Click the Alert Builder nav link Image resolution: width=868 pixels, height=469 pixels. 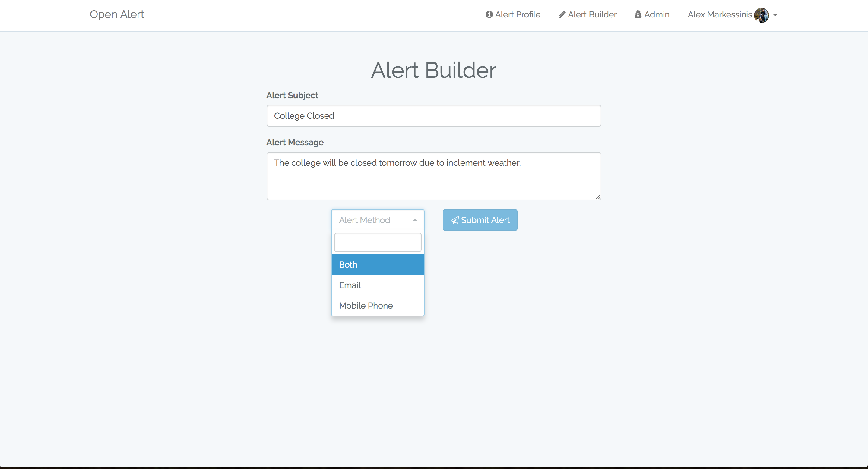(x=592, y=14)
